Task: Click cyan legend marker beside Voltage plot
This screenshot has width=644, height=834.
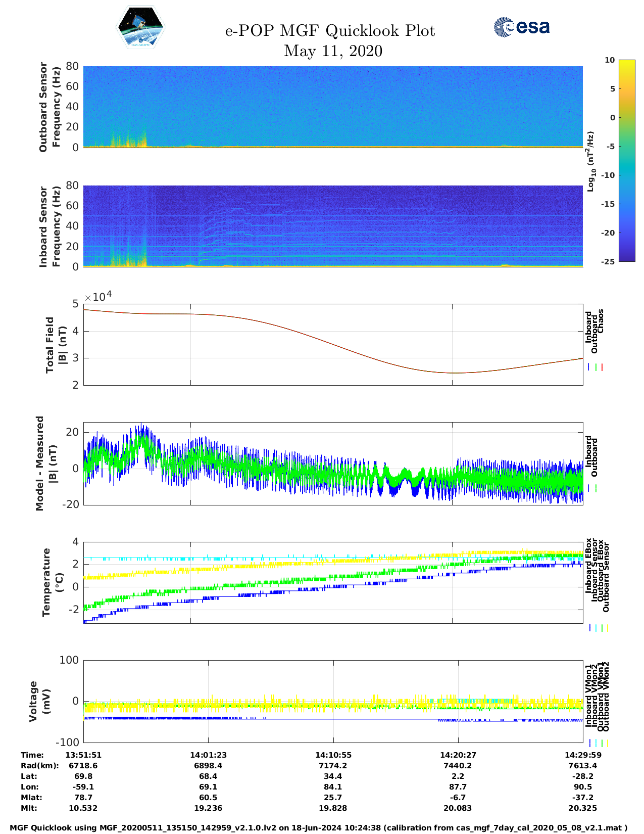Action: click(596, 743)
